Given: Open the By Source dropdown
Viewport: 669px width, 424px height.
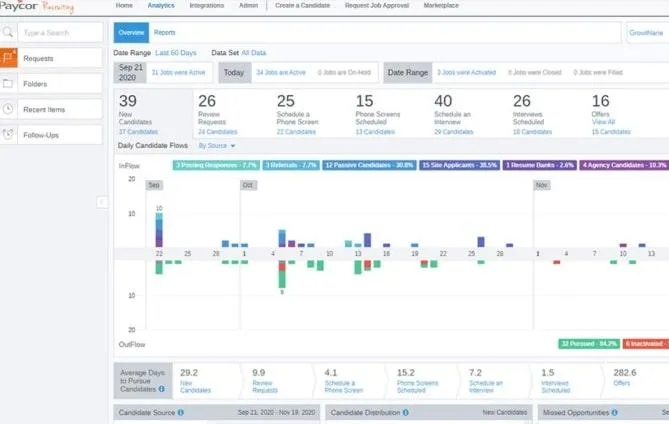Looking at the screenshot, I should (x=217, y=146).
